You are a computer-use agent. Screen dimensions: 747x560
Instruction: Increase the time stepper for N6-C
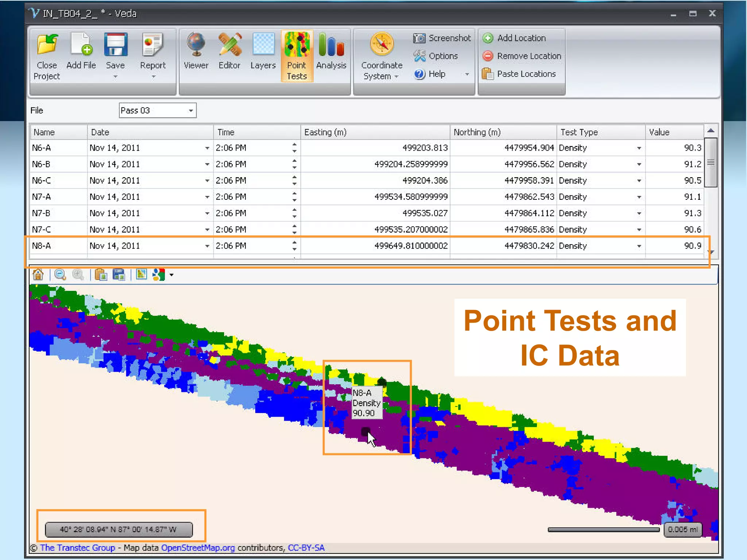294,177
